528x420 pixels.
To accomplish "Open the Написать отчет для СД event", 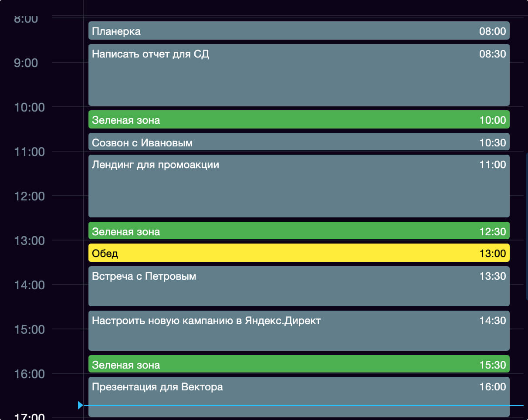I will pos(299,75).
